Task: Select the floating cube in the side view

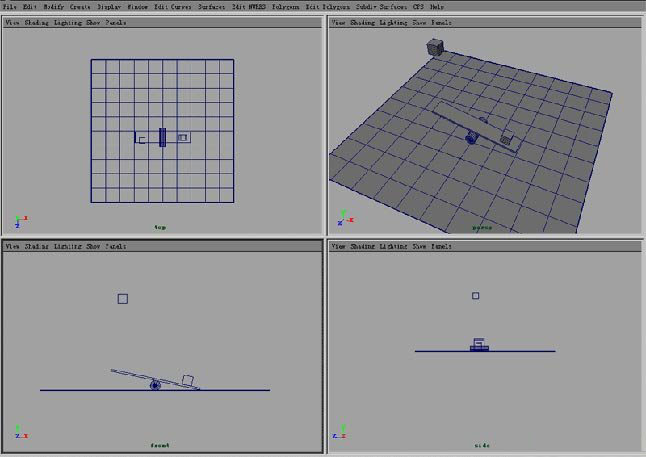Action: [475, 296]
